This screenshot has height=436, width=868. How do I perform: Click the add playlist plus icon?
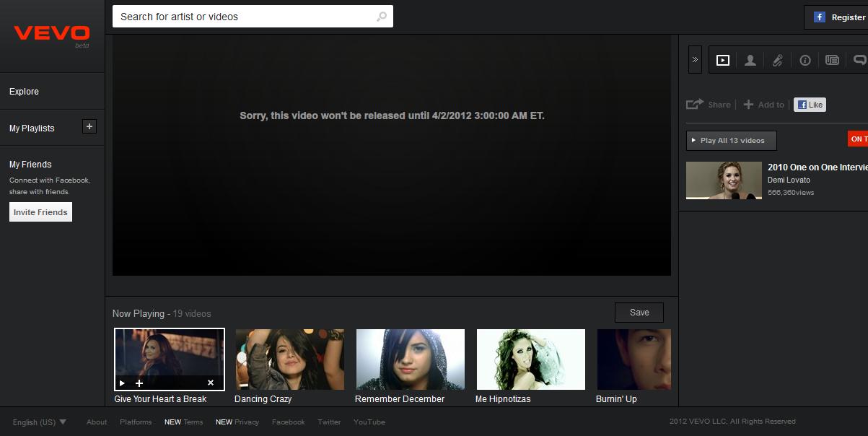[89, 127]
